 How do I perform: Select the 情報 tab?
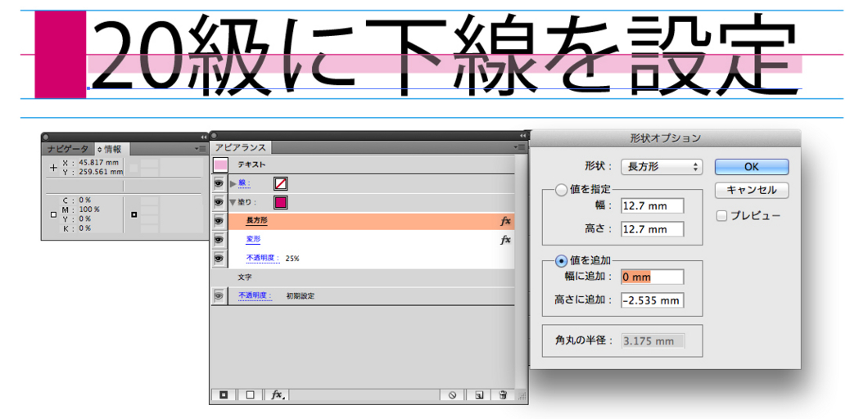coord(112,149)
